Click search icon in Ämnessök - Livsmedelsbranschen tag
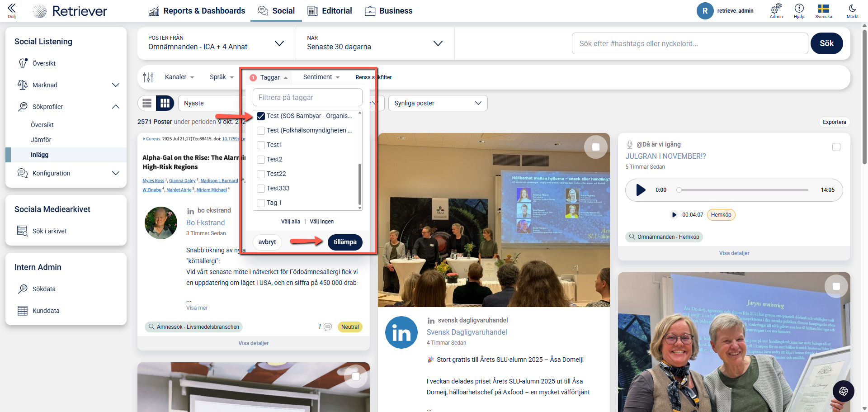Viewport: 868px width, 412px height. (151, 327)
